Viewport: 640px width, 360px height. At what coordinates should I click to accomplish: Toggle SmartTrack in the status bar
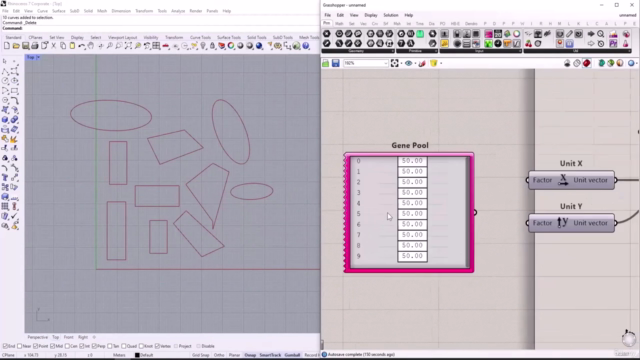click(270, 355)
